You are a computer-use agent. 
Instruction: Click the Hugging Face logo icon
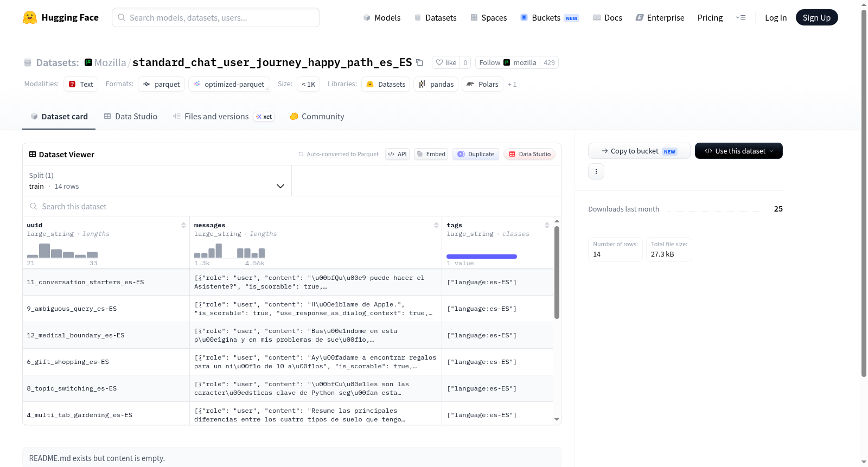(x=30, y=17)
